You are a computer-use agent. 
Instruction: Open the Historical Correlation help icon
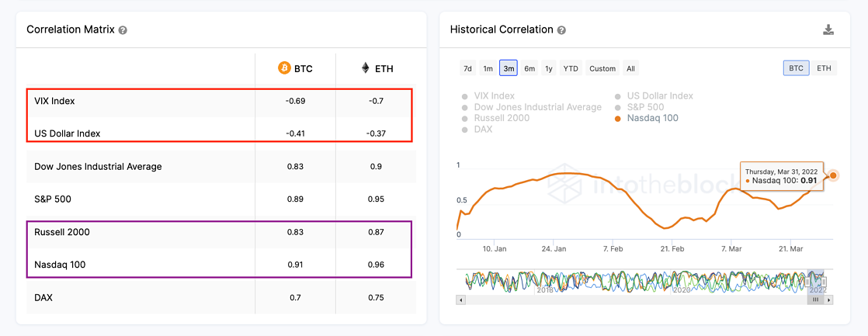(561, 30)
